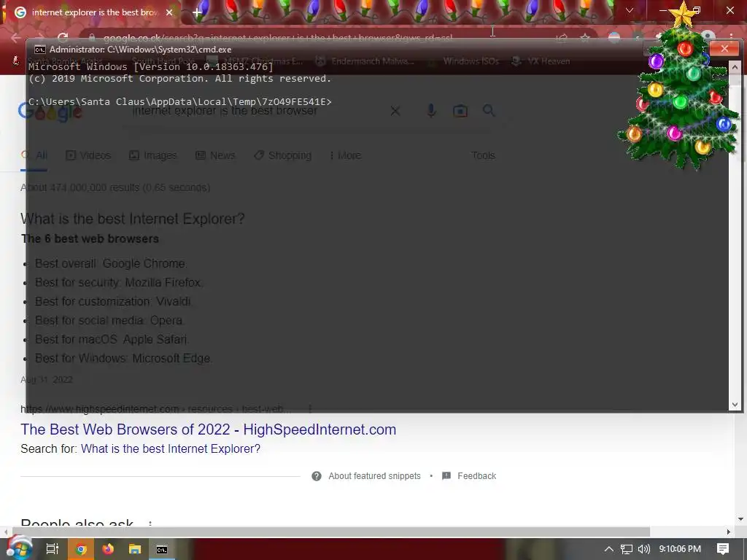Image resolution: width=747 pixels, height=560 pixels.
Task: Close the Chrome window
Action: pyautogui.click(x=729, y=10)
